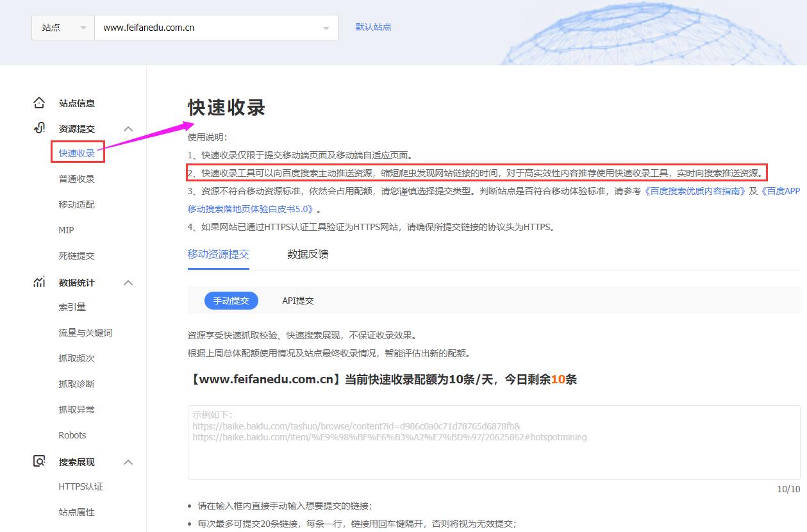The width and height of the screenshot is (807, 532).
Task: Click the home icon beside 站点信息
Action: (39, 103)
